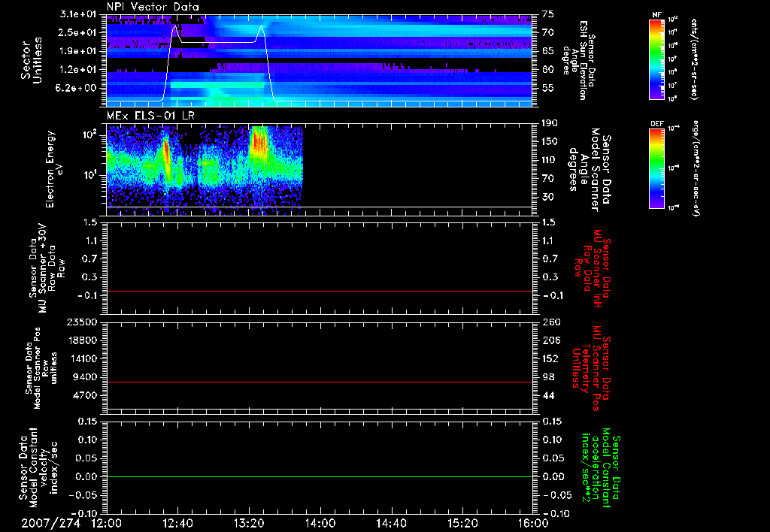Click the NF color scale bar
Screen dimensions: 770x532
coord(657,59)
